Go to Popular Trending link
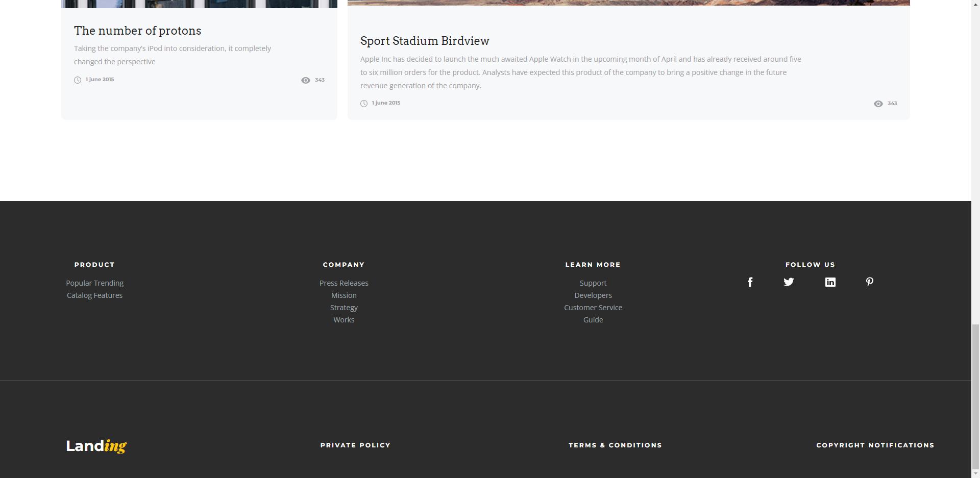Screen dimensions: 980x478 click(x=94, y=283)
